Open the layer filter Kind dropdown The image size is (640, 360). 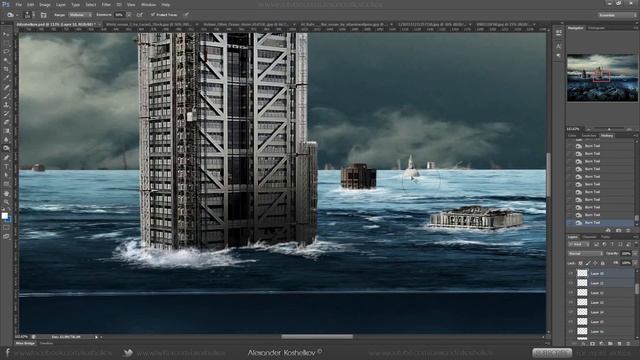[578, 244]
